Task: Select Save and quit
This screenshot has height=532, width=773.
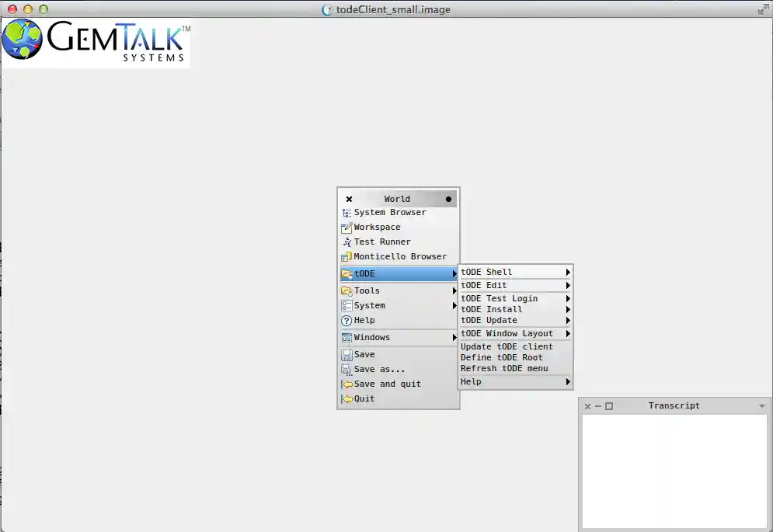Action: [387, 384]
